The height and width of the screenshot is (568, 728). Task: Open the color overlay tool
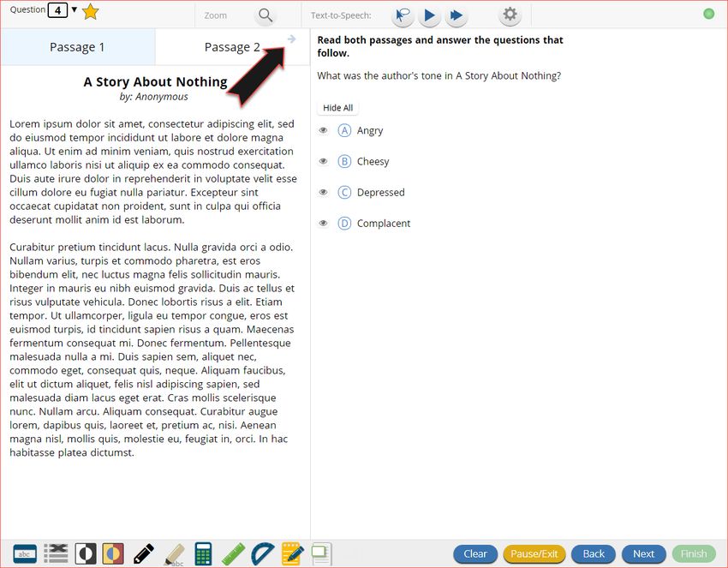tap(113, 553)
